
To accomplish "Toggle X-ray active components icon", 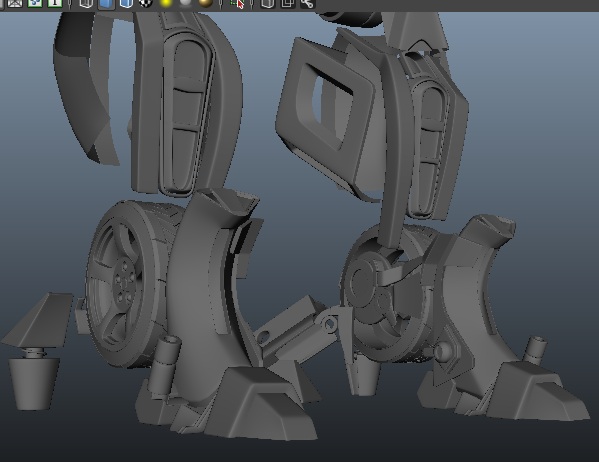I will [x=287, y=3].
